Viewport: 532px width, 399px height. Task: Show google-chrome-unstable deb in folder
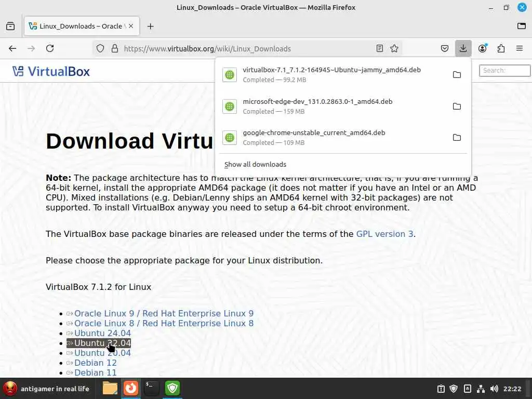click(457, 137)
